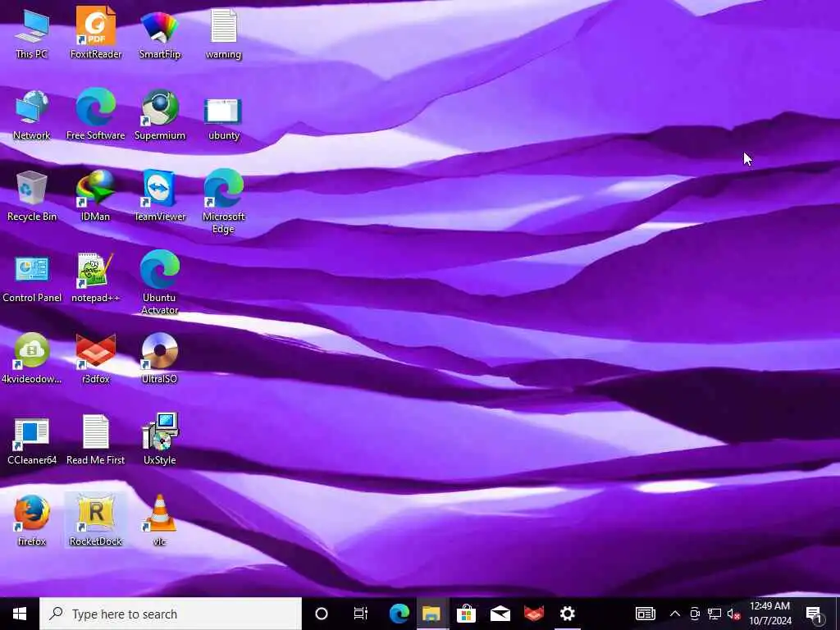Select the Microsoft Edge desktop shortcut
This screenshot has height=630, width=840.
tap(223, 202)
